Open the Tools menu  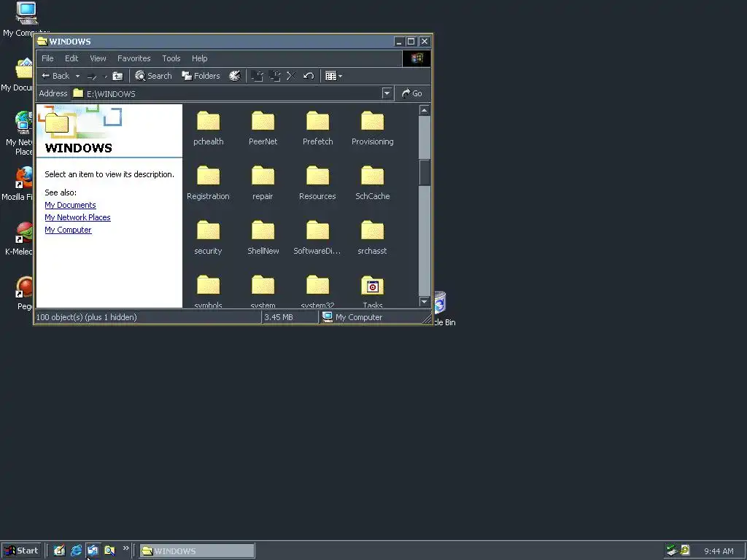(x=171, y=58)
